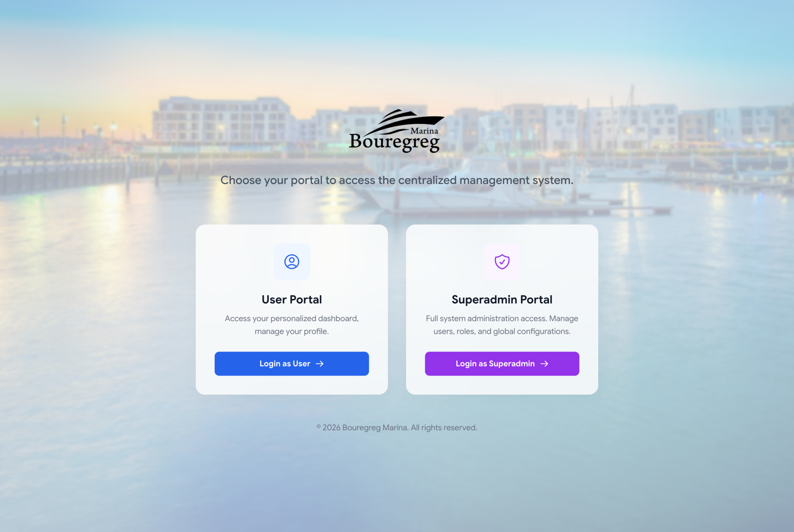Click the Bouregreg Marina copyright footer text
Viewport: 794px width, 532px height.
(x=397, y=428)
